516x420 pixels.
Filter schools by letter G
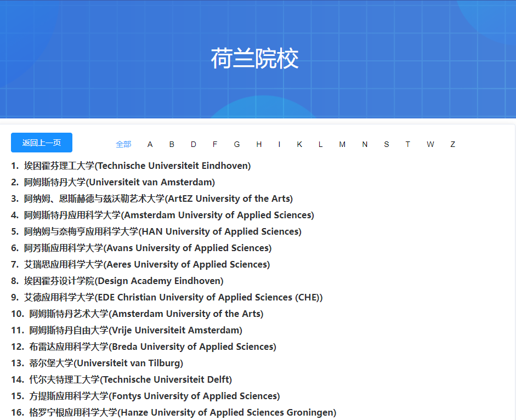[x=237, y=144]
